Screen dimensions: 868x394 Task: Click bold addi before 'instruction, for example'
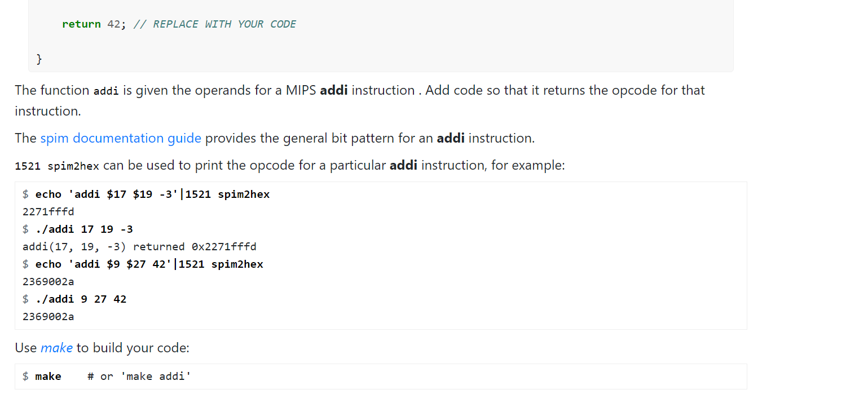[x=403, y=166]
